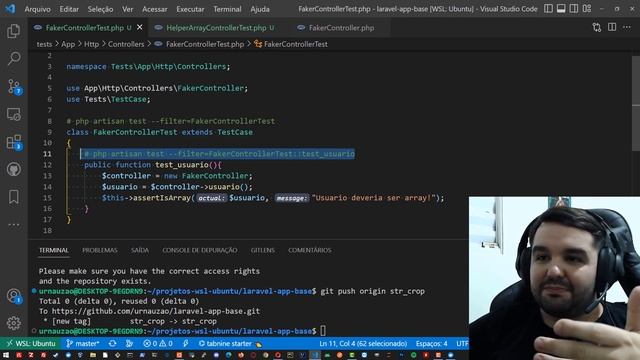Open the Manage gear settings icon
The width and height of the screenshot is (640, 360).
coord(13,323)
